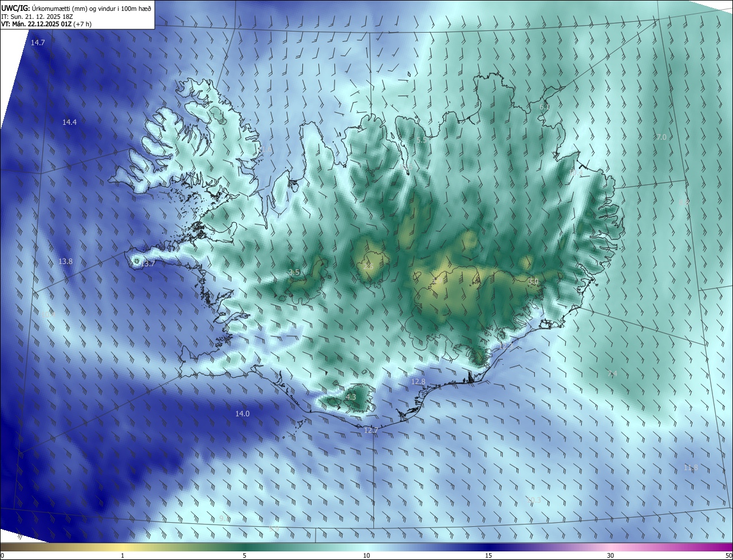Click the colorbar tick label 1

point(123,555)
